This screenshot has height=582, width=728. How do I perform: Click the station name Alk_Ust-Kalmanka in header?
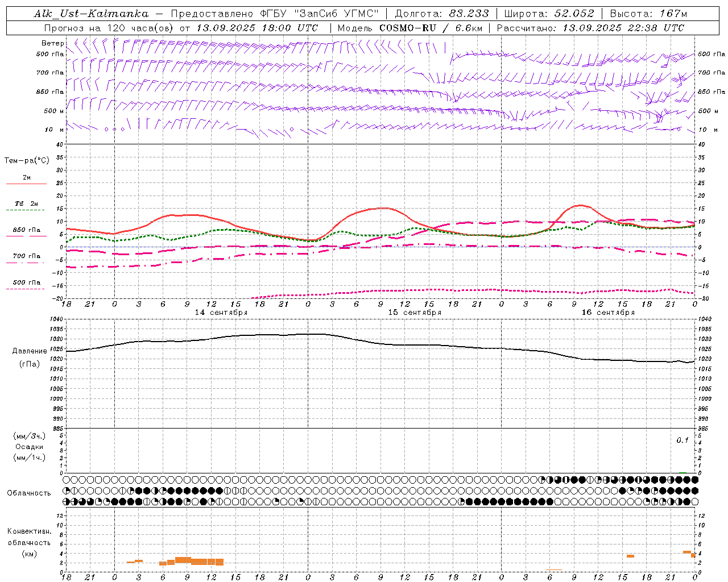[91, 14]
